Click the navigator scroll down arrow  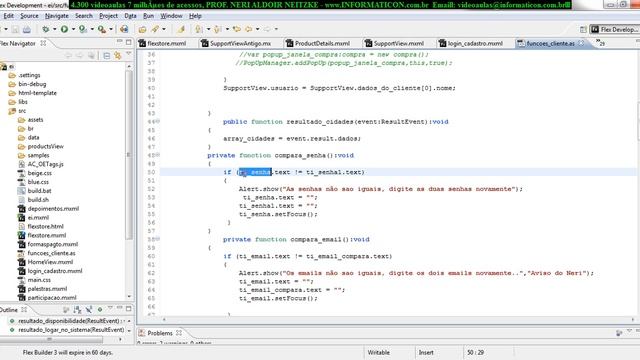129,297
